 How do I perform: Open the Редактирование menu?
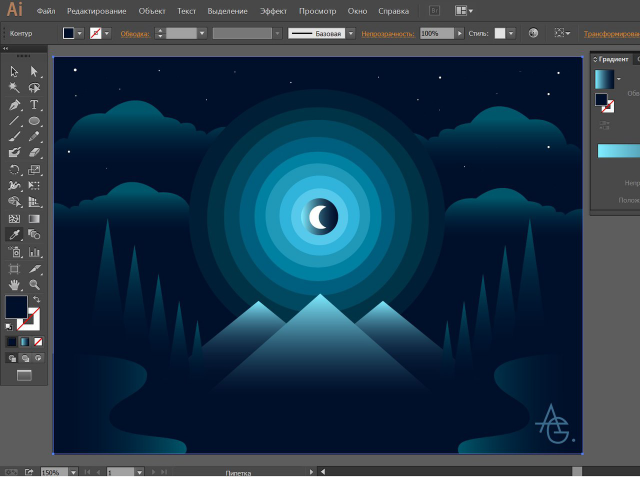click(x=96, y=11)
